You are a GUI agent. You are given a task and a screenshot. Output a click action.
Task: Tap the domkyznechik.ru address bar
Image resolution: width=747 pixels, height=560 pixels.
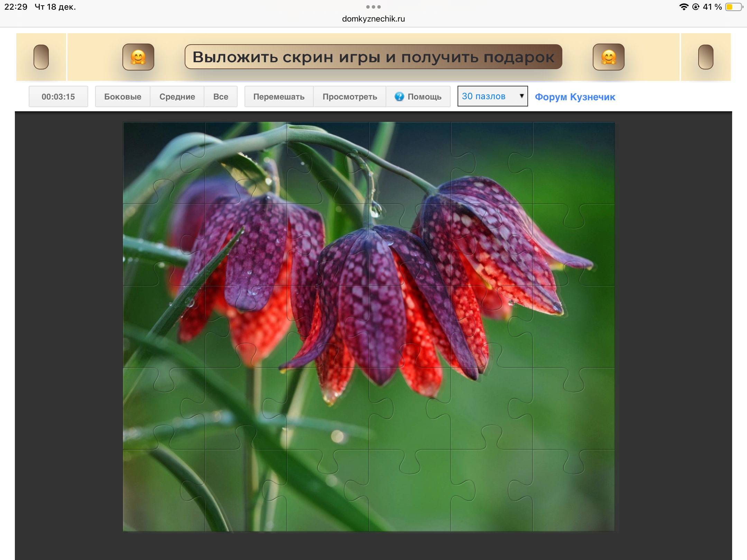coord(373,19)
